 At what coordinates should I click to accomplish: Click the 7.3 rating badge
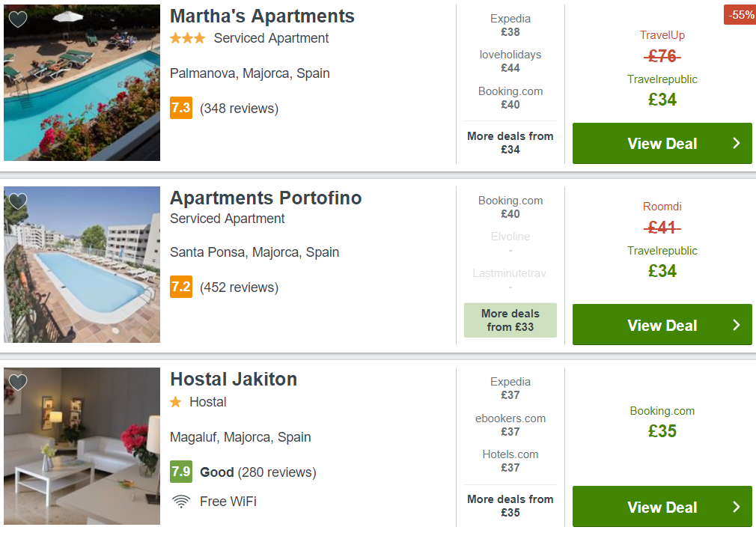[x=181, y=108]
